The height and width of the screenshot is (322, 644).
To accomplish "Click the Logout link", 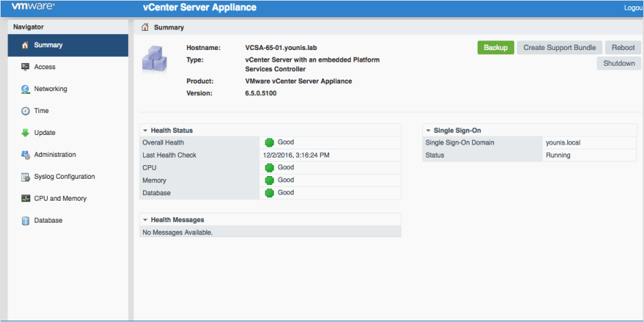I will pyautogui.click(x=634, y=8).
